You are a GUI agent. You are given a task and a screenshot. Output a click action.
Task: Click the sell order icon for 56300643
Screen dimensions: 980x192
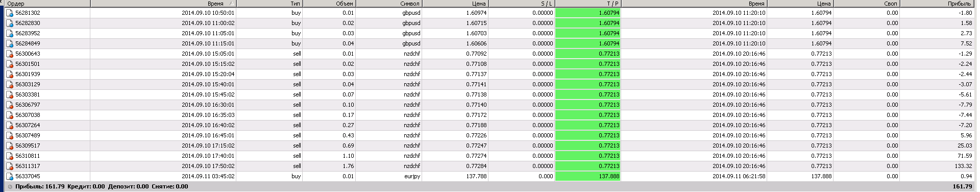(10, 54)
